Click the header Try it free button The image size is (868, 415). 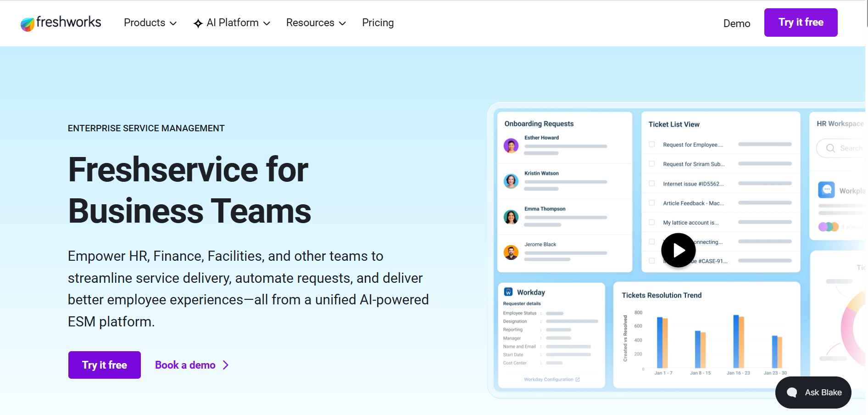tap(801, 22)
